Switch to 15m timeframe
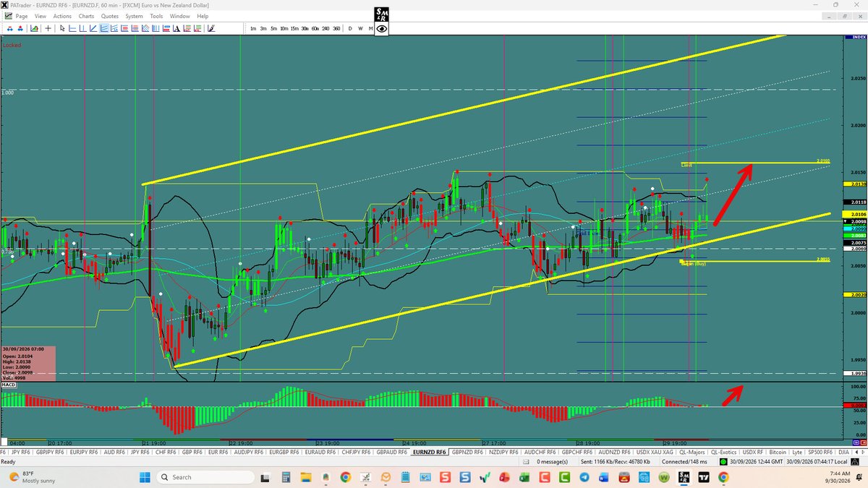This screenshot has height=488, width=868. coord(294,29)
